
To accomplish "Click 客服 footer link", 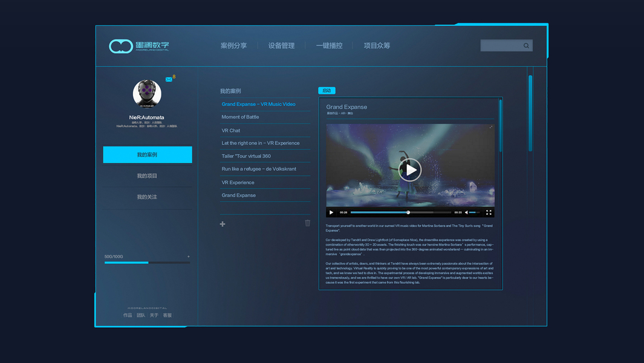I will 167,315.
